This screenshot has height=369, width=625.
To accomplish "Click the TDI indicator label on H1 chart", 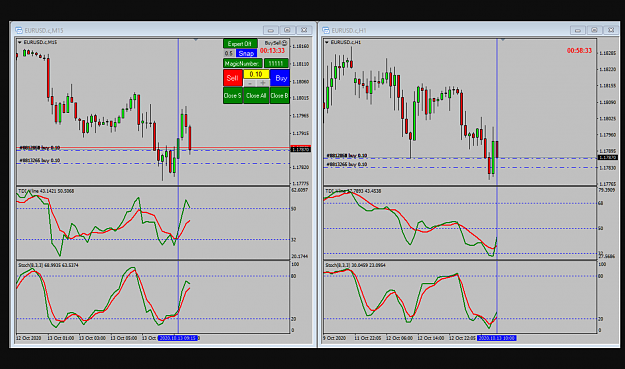I will [353, 191].
